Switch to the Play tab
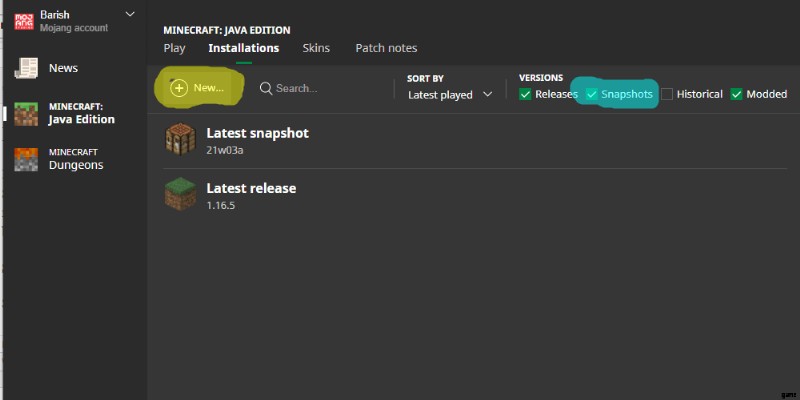Screen dimensions: 800x400 click(174, 48)
